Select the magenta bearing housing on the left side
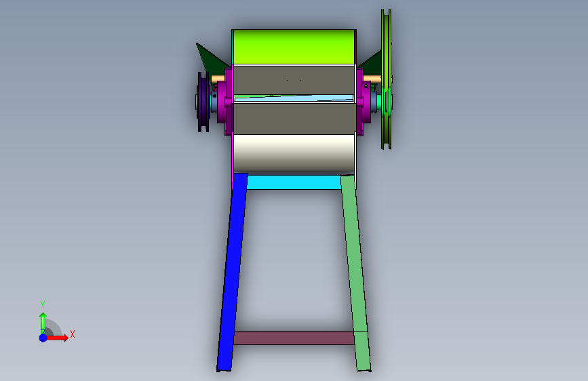588x381 pixels. pyautogui.click(x=225, y=102)
